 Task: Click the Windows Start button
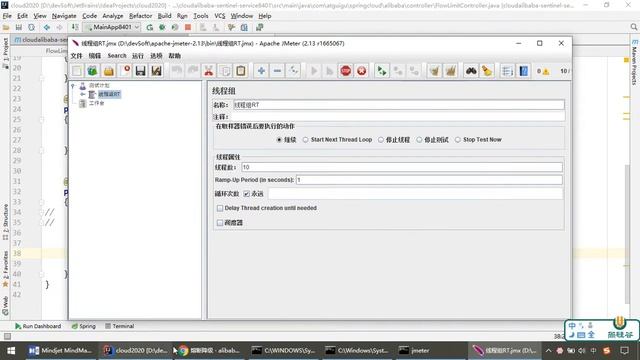point(11,351)
